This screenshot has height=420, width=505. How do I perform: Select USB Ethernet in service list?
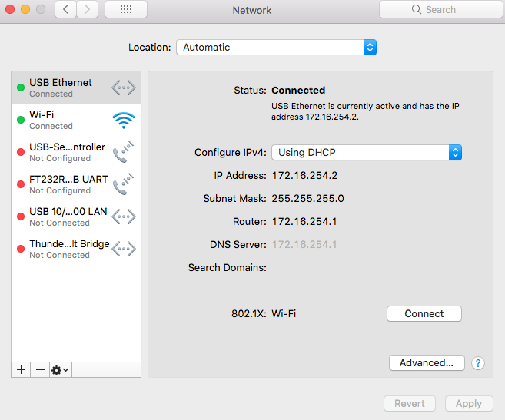tap(76, 88)
